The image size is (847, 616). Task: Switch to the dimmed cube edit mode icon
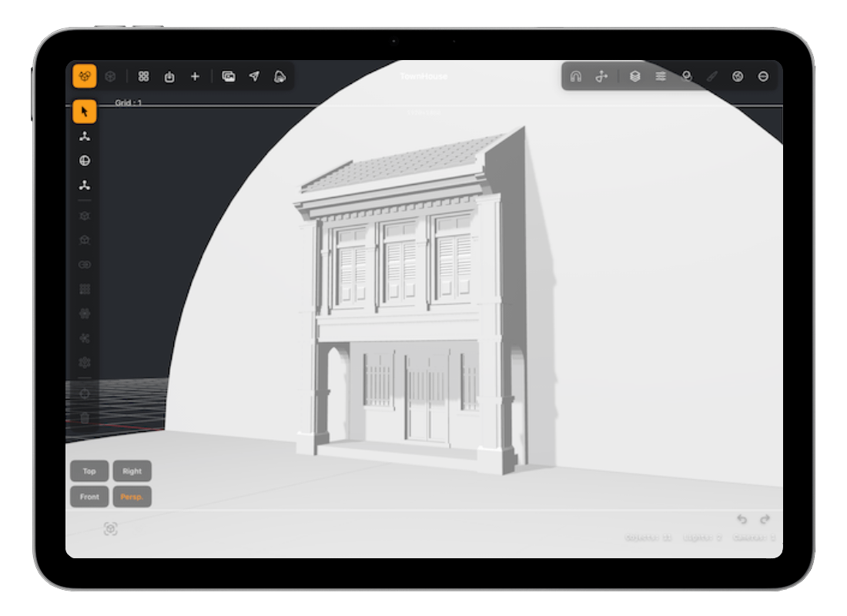coord(110,76)
